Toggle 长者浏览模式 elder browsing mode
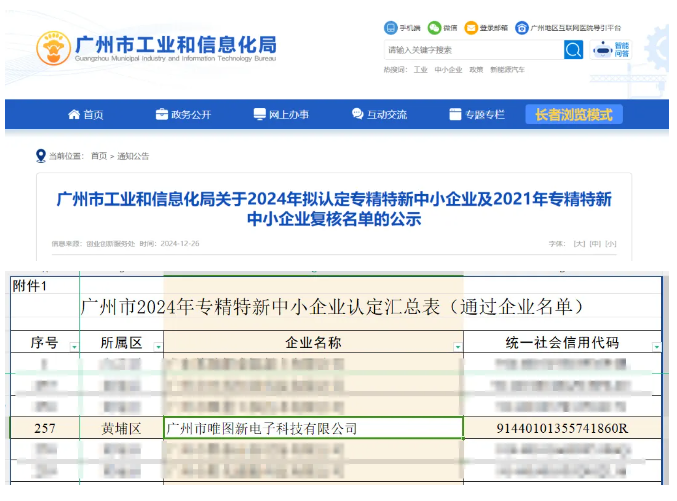677x501 pixels. [x=573, y=114]
